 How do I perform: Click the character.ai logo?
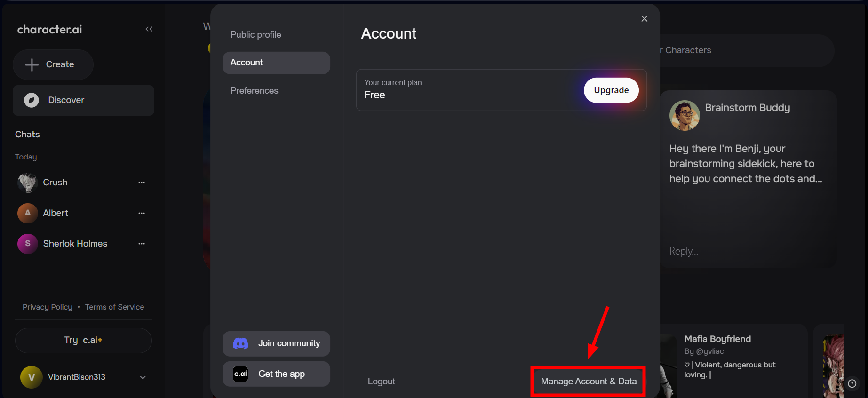pyautogui.click(x=50, y=30)
